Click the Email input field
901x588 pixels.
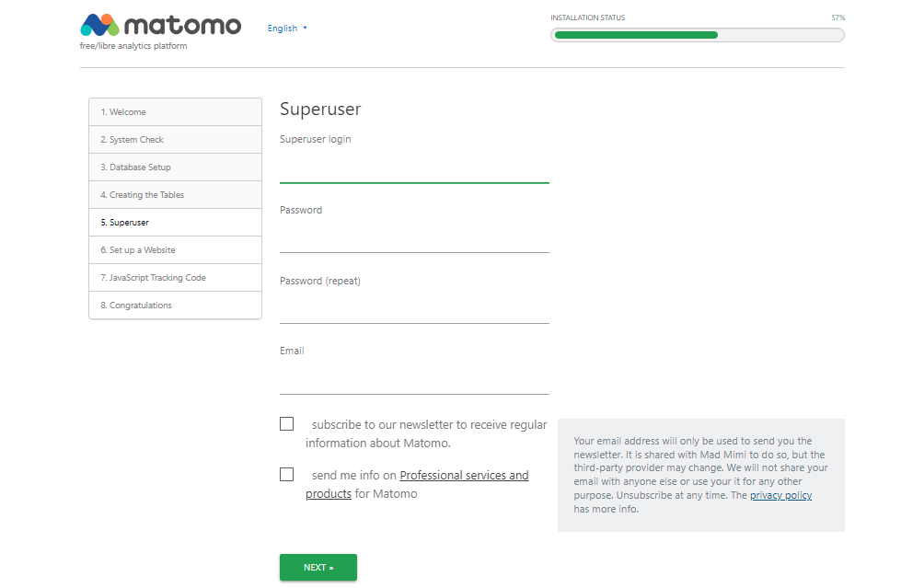pos(414,380)
